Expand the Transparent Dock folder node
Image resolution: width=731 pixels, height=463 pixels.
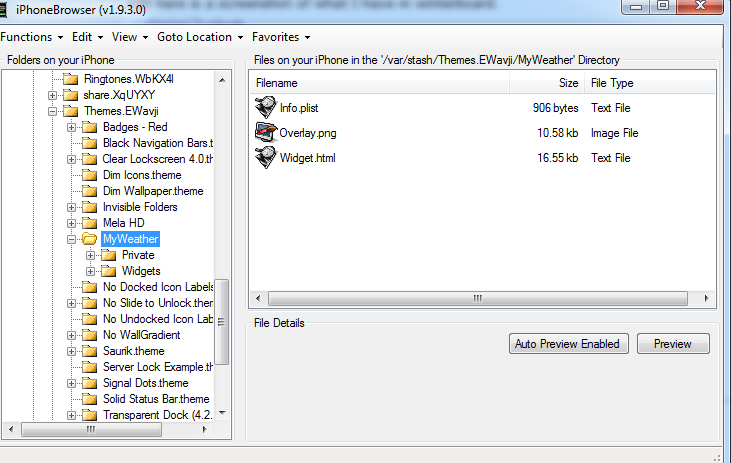coord(71,415)
